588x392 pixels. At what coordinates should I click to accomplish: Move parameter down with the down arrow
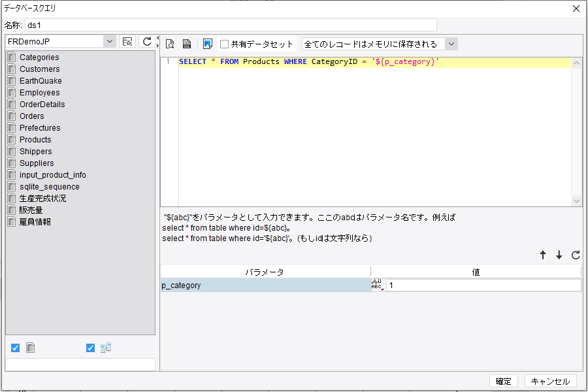559,255
